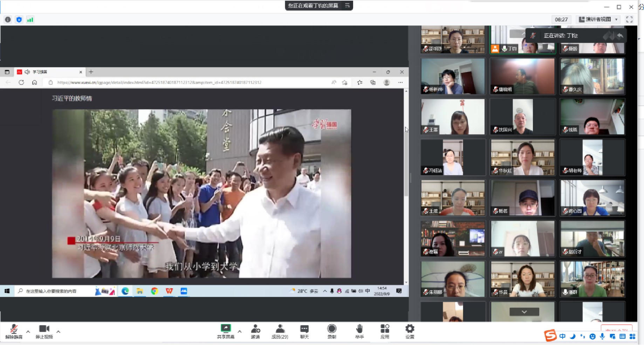The width and height of the screenshot is (644, 345).
Task: Open the screen-viewing options menu
Action: pyautogui.click(x=347, y=6)
